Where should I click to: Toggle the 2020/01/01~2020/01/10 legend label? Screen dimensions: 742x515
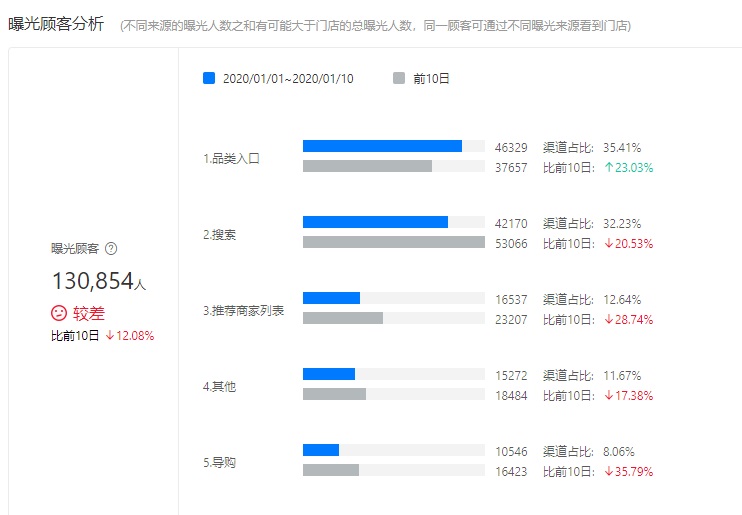[288, 78]
